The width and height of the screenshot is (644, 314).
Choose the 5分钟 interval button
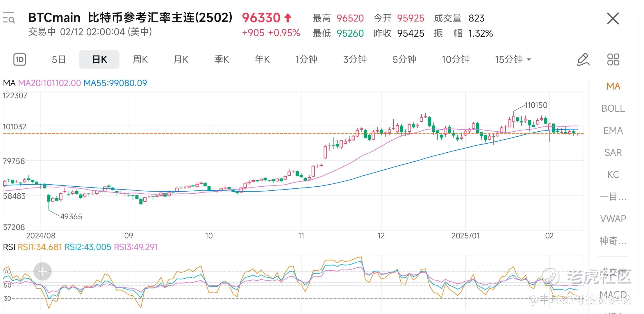pos(404,60)
